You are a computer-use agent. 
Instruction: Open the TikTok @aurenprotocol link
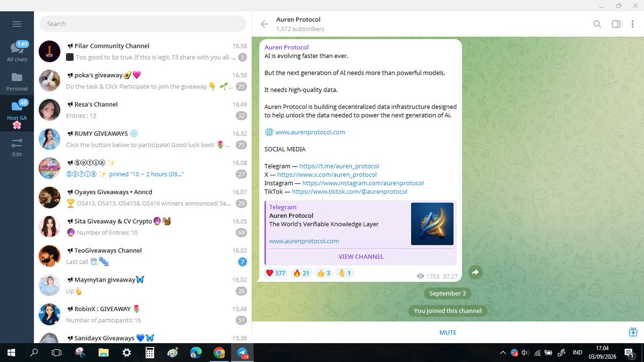tap(349, 191)
